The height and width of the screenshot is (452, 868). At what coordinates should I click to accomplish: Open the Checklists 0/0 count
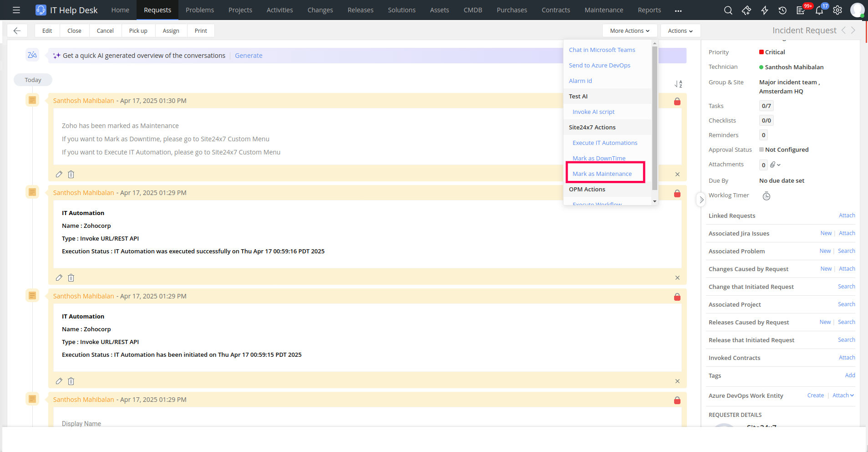(766, 120)
